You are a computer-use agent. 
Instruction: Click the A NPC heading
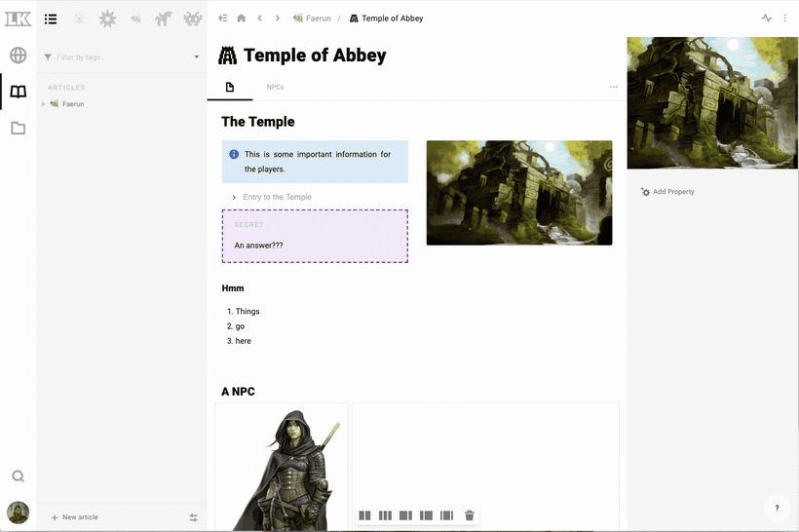(238, 392)
